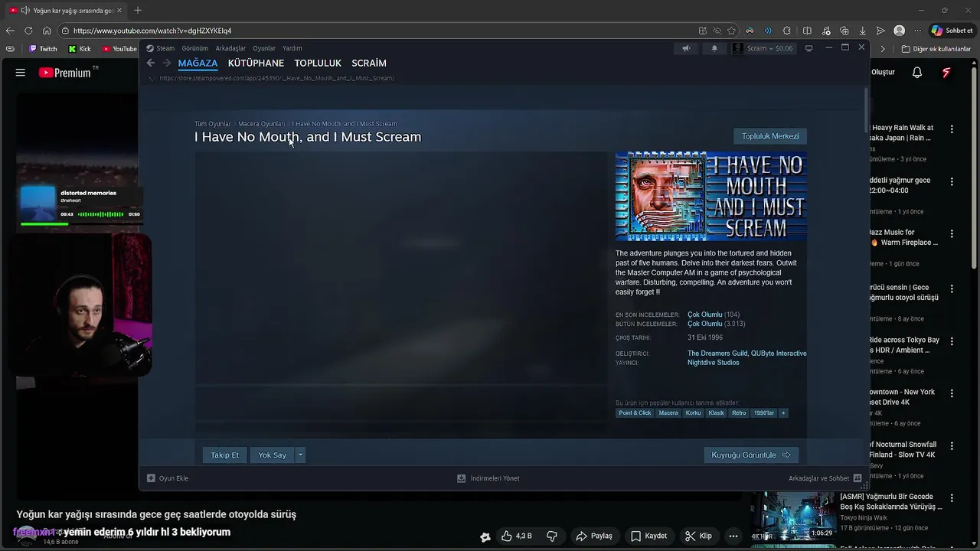Click the Yok Say button
The width and height of the screenshot is (980, 551).
pos(272,455)
